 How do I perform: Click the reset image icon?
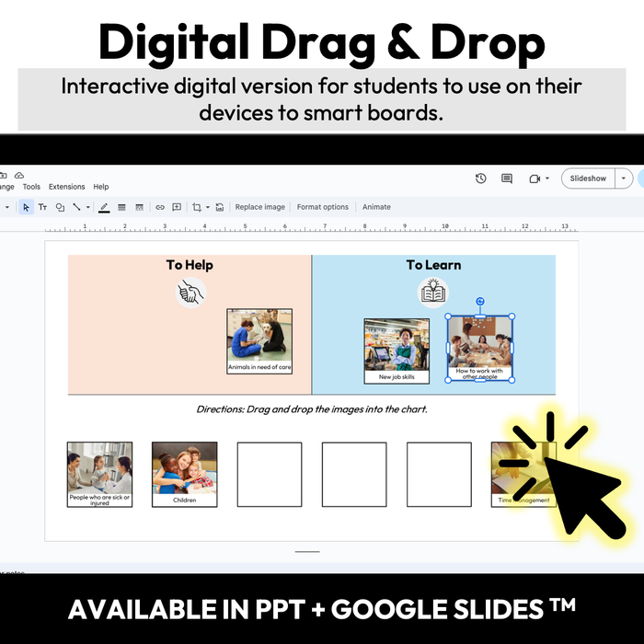tap(220, 207)
